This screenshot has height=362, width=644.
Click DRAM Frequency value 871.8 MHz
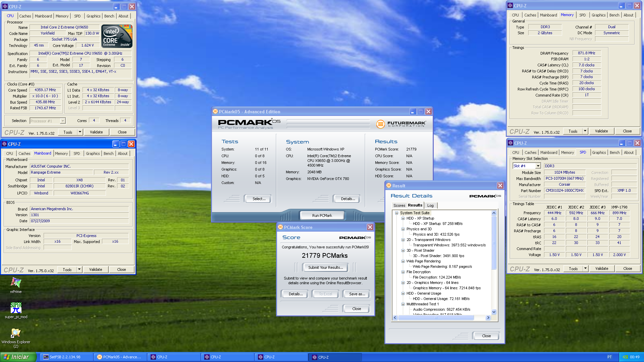(x=586, y=53)
